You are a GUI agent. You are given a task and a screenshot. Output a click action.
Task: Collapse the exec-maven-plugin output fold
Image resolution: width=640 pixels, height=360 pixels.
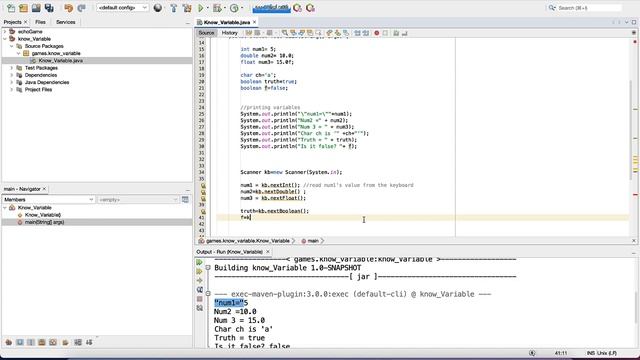(x=208, y=294)
